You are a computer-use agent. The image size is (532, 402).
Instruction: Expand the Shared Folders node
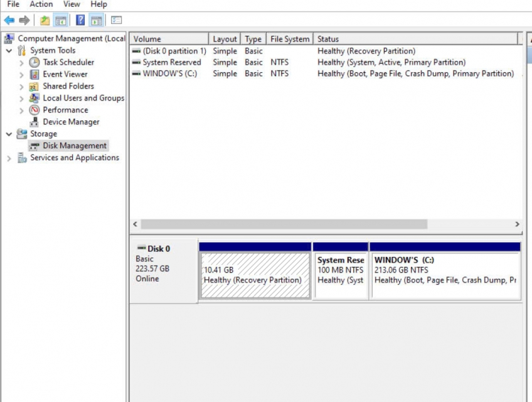(x=21, y=87)
